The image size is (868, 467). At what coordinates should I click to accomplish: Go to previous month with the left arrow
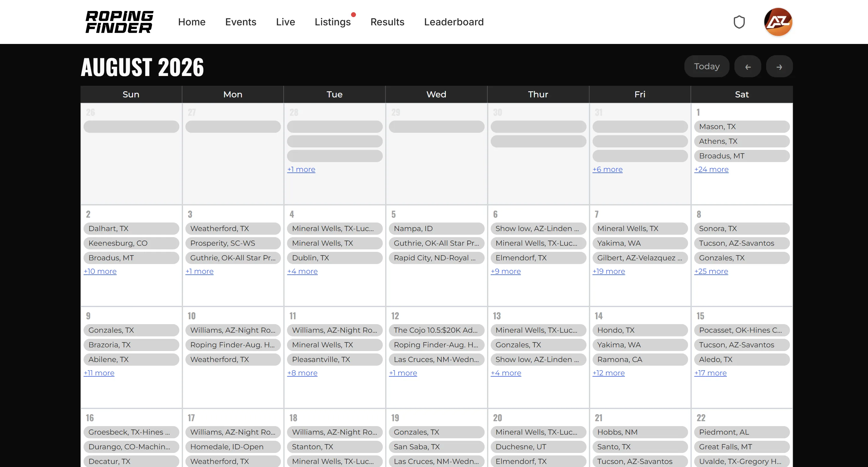click(748, 67)
